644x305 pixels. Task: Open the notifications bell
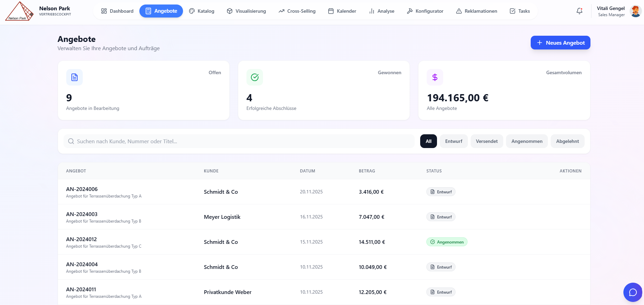[x=579, y=11]
